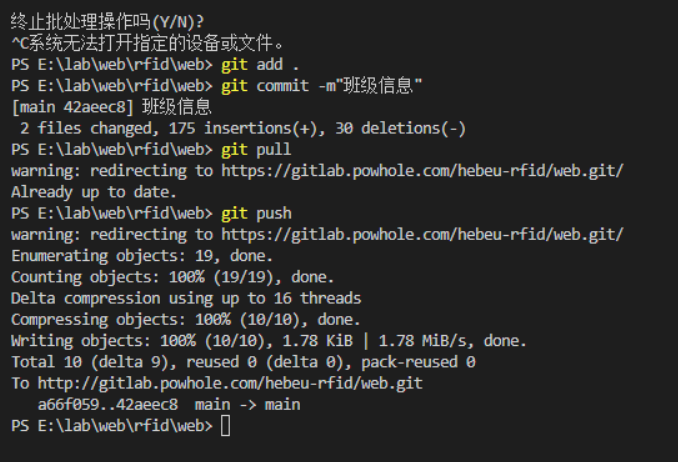
Task: Click the git commit command text
Action: click(x=322, y=86)
